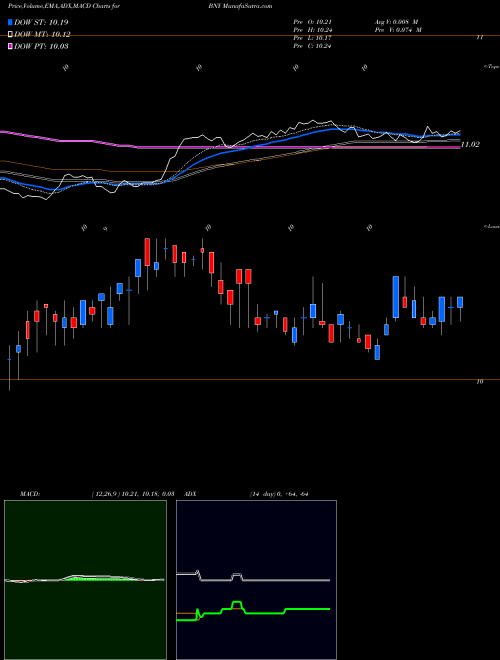Click the green ADX line in the ADX panel
This screenshot has height=660, width=500.
click(253, 610)
